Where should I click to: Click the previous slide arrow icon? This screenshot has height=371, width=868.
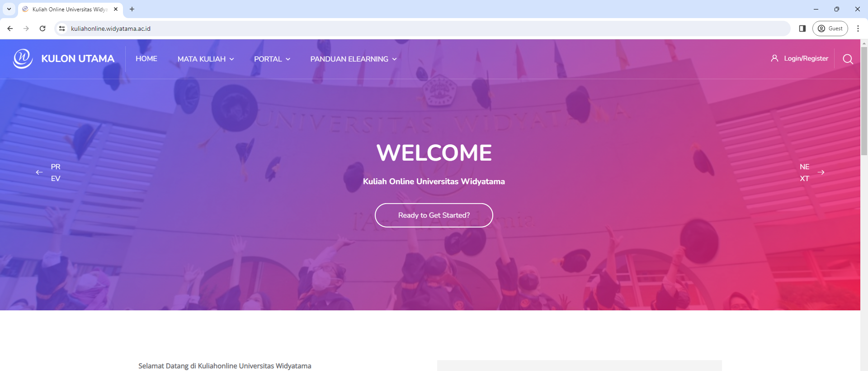pos(39,172)
